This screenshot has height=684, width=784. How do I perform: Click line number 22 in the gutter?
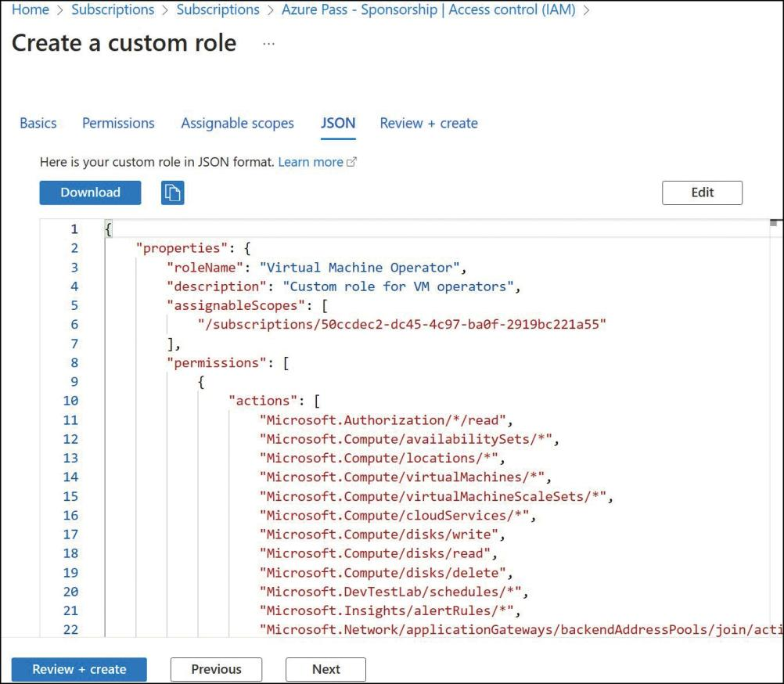coord(70,630)
